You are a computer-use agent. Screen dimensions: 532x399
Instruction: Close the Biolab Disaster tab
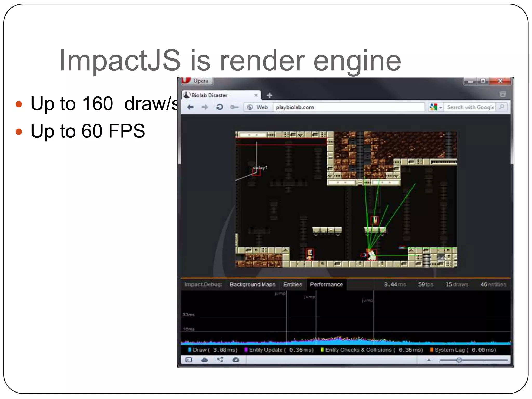coord(256,95)
